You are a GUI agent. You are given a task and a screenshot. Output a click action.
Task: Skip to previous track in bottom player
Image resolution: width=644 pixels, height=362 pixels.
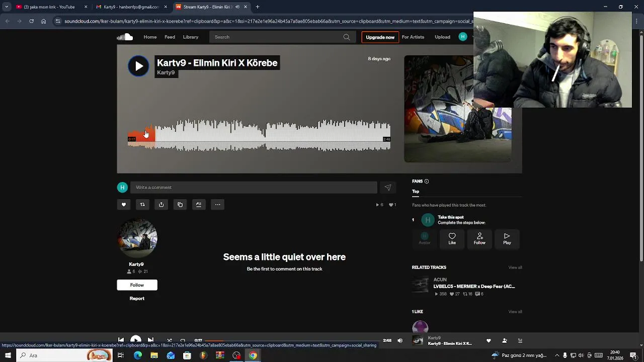tap(121, 340)
